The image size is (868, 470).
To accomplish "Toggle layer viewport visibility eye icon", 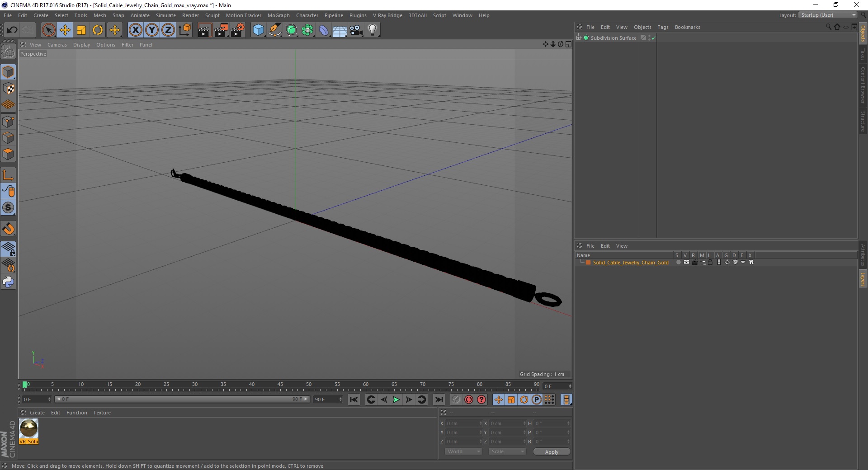I will coord(686,262).
